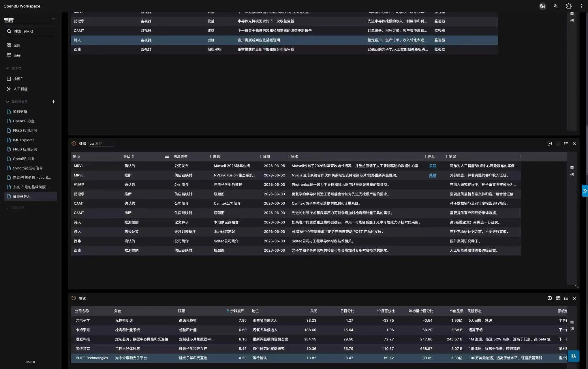Image resolution: width=588 pixels, height=369 pixels.
Task: Add a new dashboard with plus icon
Action: tap(53, 102)
